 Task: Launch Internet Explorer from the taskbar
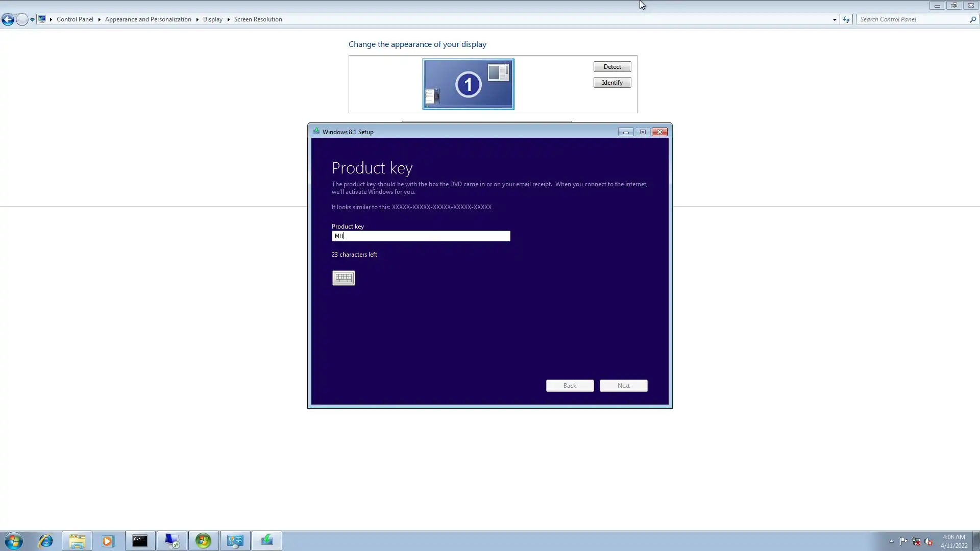[46, 541]
